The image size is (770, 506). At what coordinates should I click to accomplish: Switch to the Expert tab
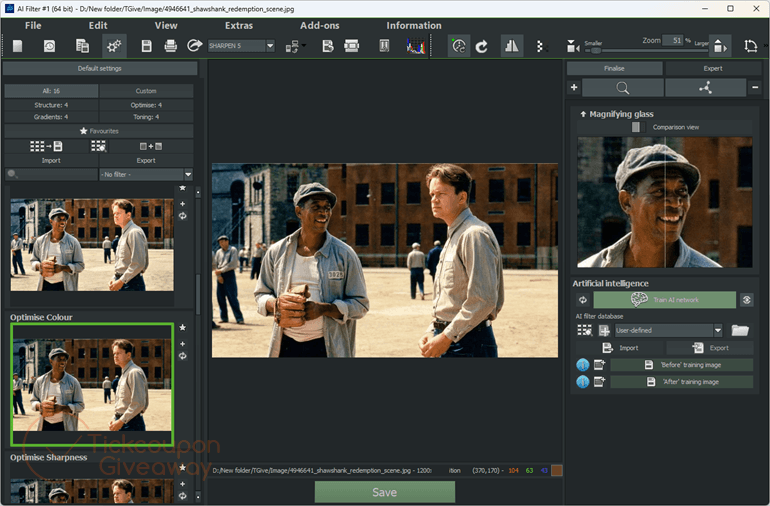[713, 68]
